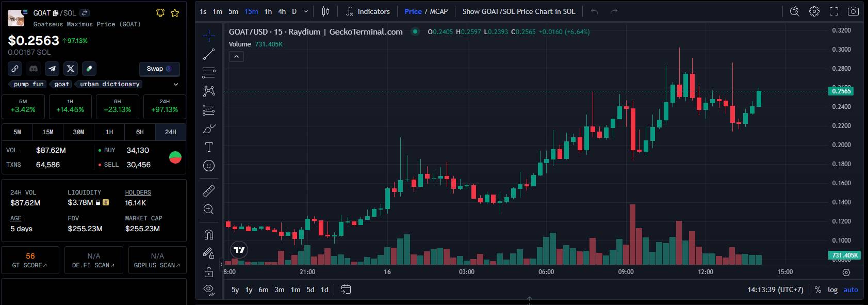Image resolution: width=868 pixels, height=305 pixels.
Task: Take a chart snapshot with camera icon
Action: (x=854, y=11)
